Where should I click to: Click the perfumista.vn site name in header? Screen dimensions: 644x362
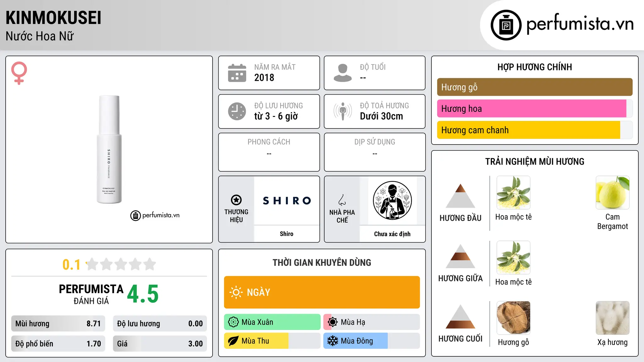(580, 25)
